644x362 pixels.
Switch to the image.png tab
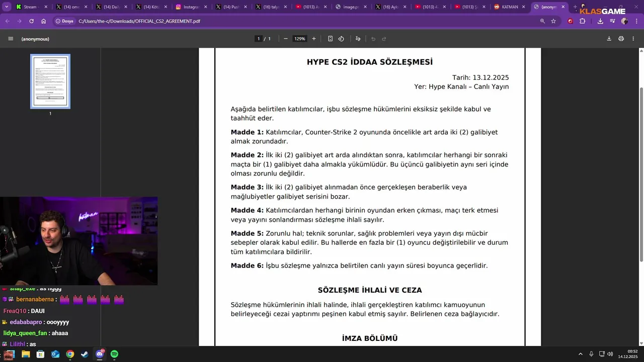point(350,7)
